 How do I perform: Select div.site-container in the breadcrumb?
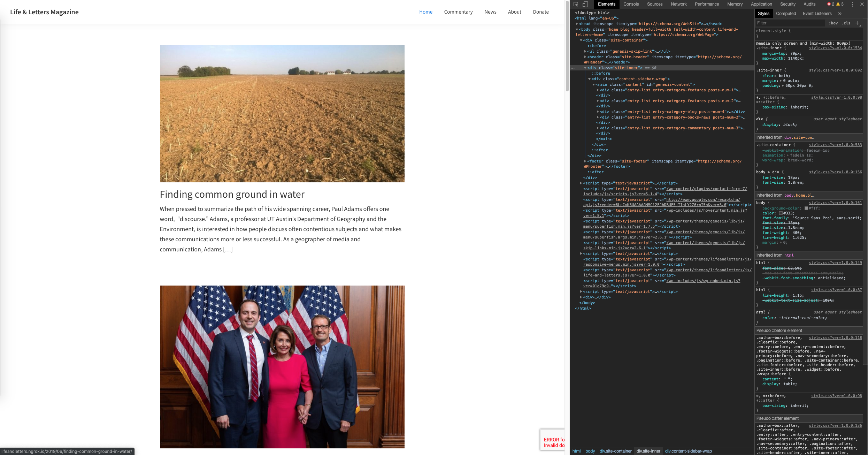click(x=615, y=451)
